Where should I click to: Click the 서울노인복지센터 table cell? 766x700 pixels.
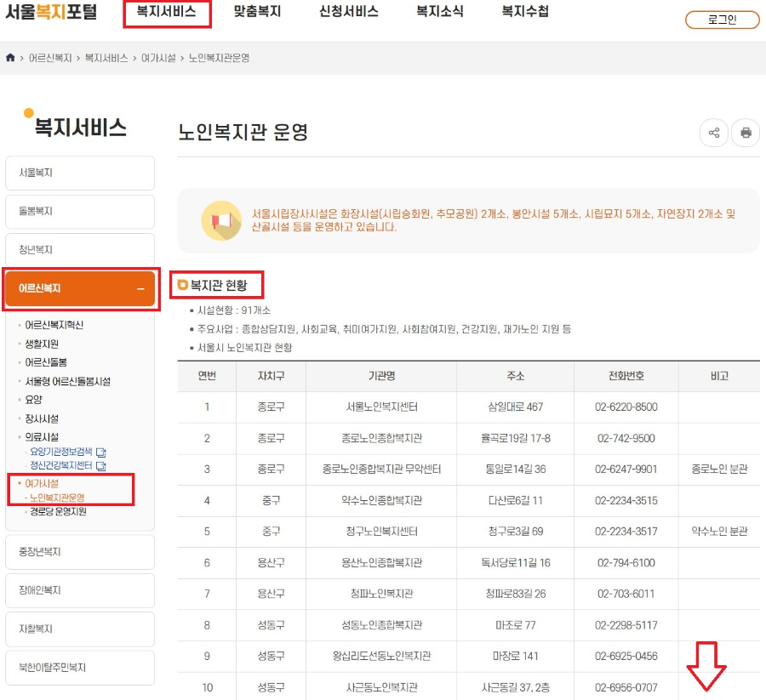pos(381,407)
